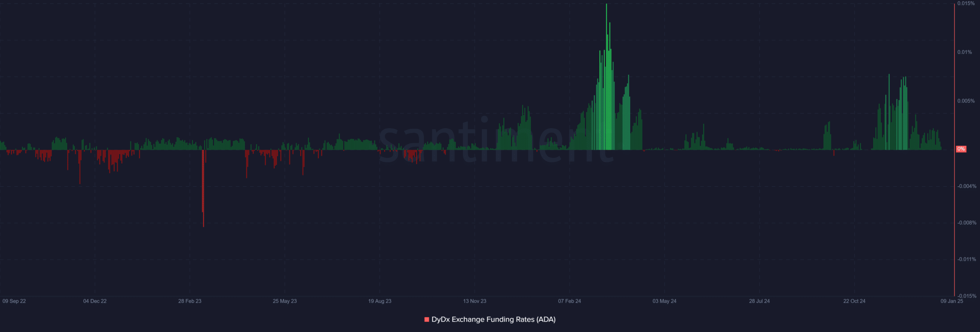The image size is (980, 332).
Task: Click the 0.015% top axis label
Action: (x=966, y=3)
